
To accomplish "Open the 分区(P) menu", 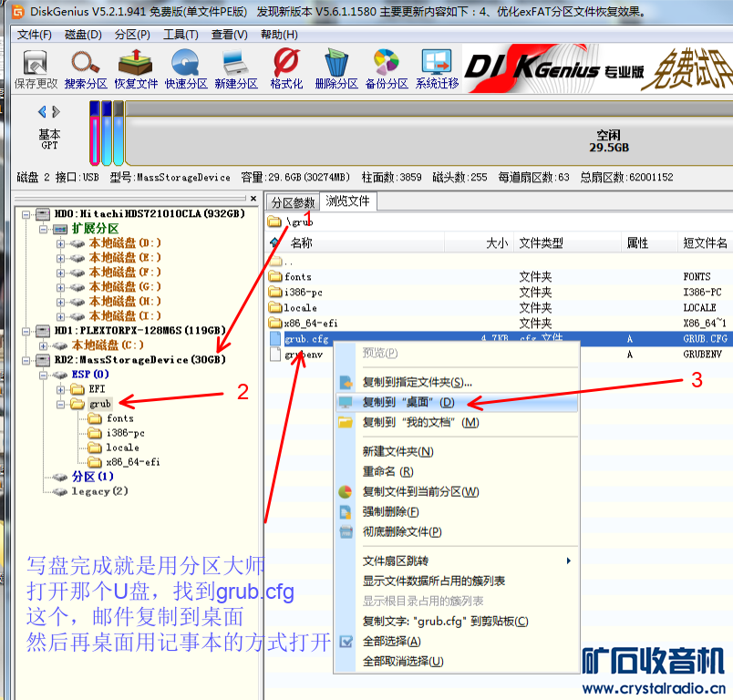I will (x=132, y=35).
